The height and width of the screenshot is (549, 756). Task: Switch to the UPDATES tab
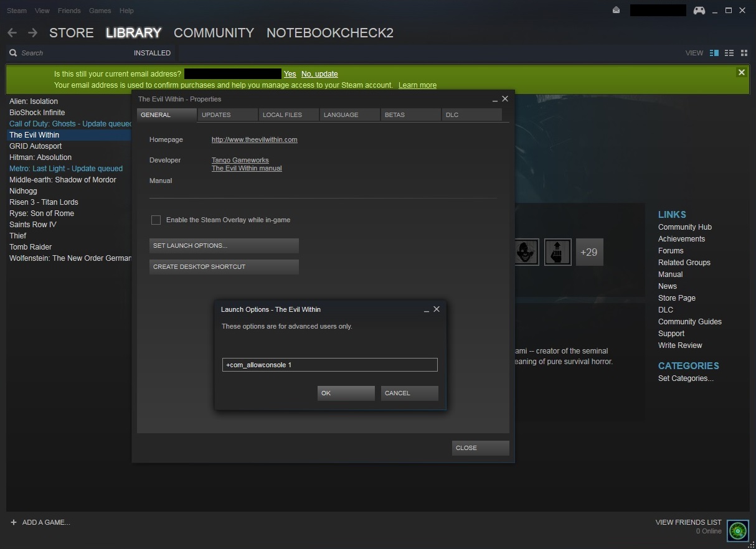pyautogui.click(x=228, y=115)
